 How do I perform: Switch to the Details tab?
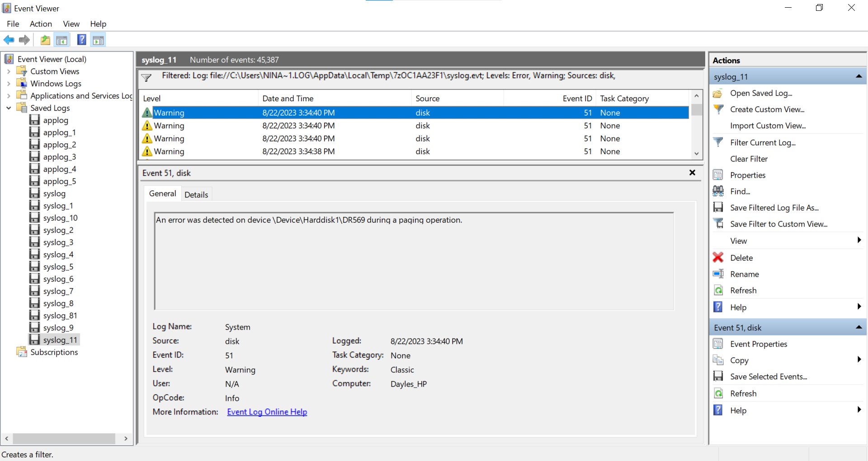(196, 194)
